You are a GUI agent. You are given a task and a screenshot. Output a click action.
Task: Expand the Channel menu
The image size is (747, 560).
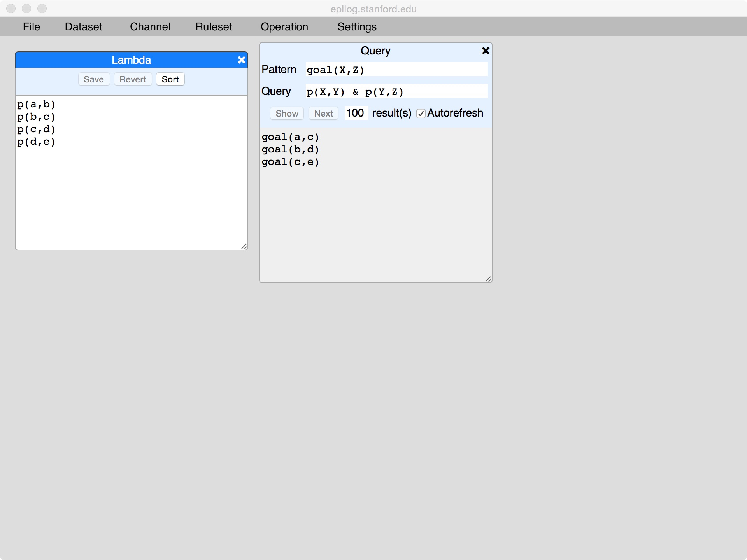[x=150, y=26]
